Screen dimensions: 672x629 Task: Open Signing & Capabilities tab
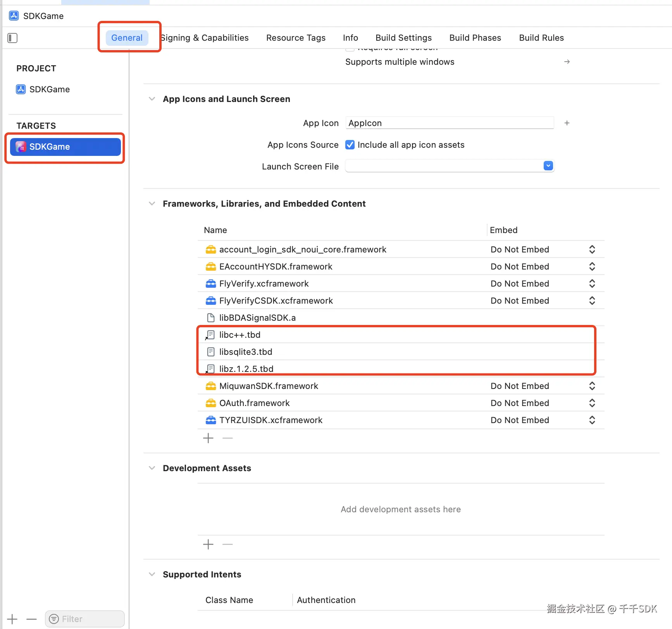click(x=205, y=38)
